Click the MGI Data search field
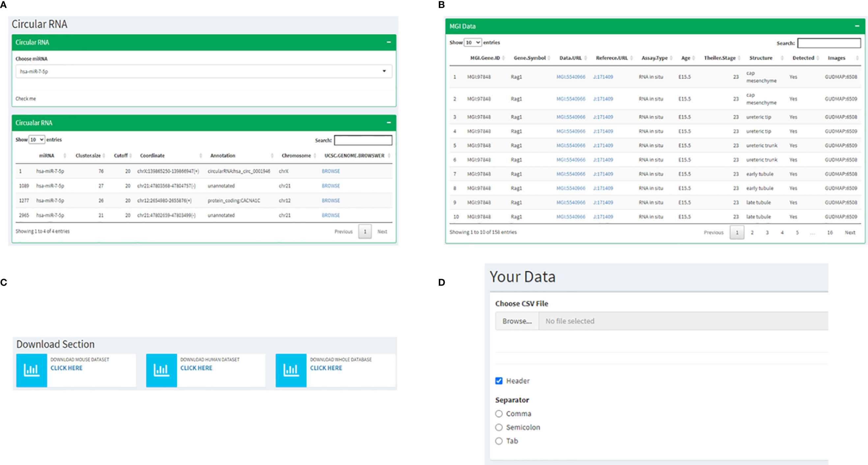The image size is (868, 465). (x=829, y=43)
